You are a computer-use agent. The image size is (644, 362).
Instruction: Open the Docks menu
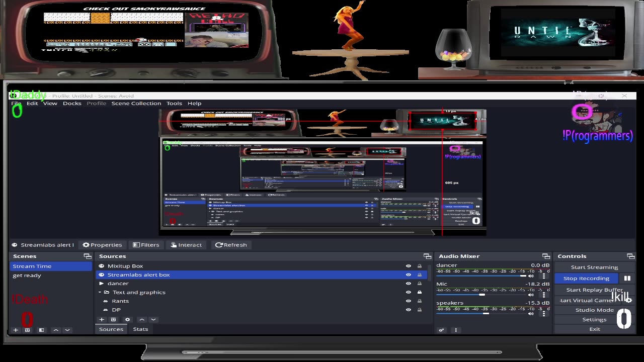tap(72, 103)
